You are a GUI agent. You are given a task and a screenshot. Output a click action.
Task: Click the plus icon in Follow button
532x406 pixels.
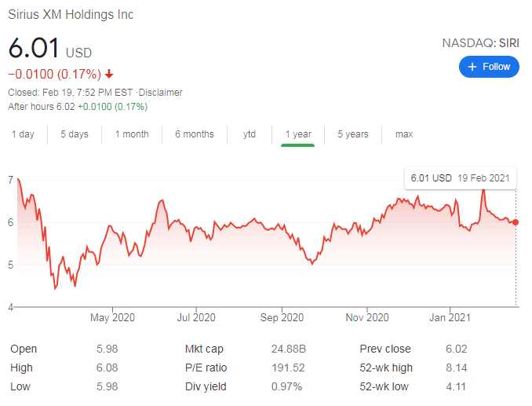coord(472,67)
